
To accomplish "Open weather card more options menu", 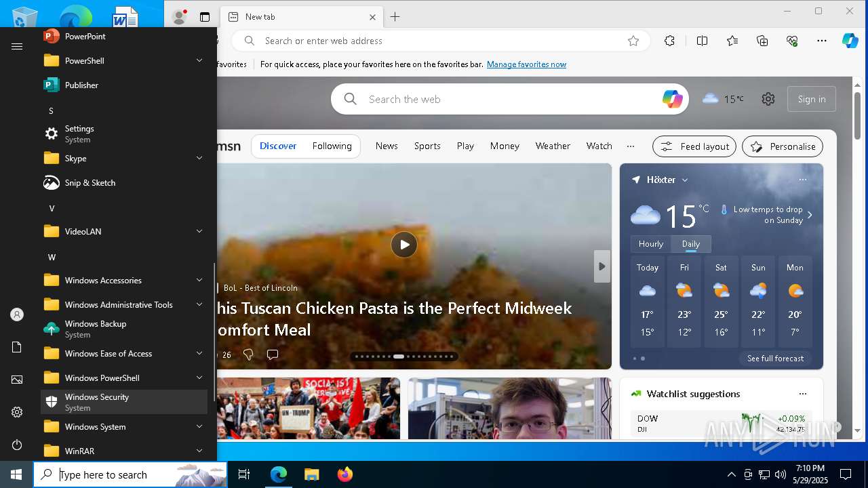I will 803,180.
